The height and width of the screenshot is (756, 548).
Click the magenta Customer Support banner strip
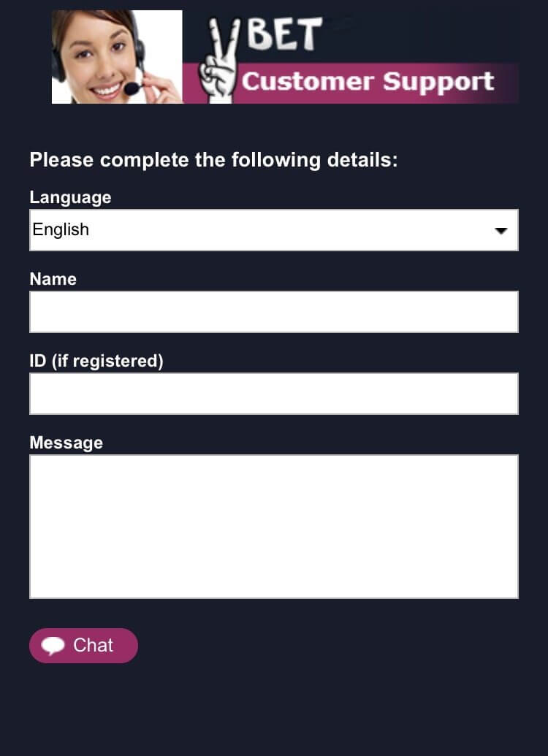tap(352, 83)
